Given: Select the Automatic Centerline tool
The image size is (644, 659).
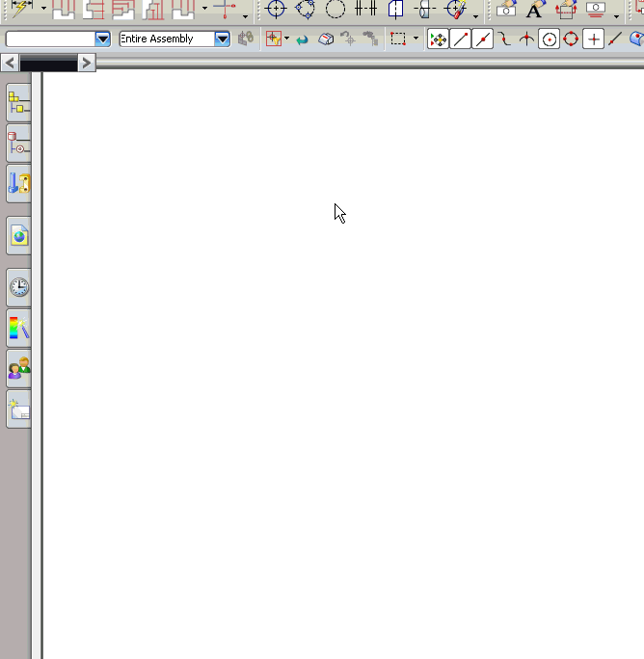Looking at the screenshot, I should tap(457, 9).
